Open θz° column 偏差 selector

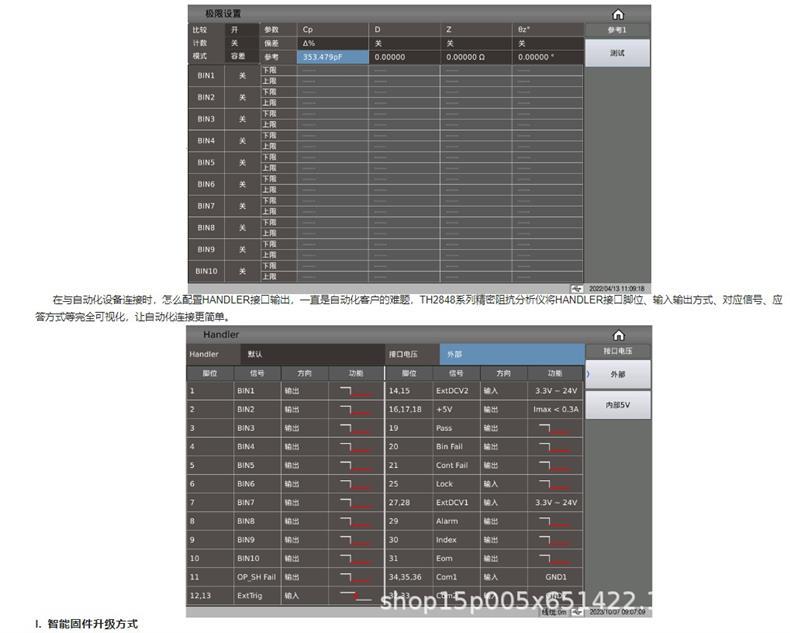pos(548,43)
